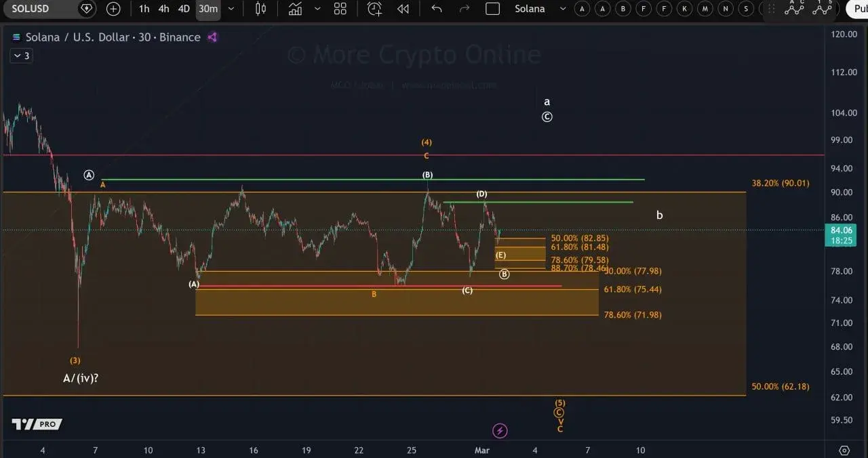This screenshot has height=458, width=868.
Task: Open the Solana layout dropdown
Action: [x=563, y=9]
